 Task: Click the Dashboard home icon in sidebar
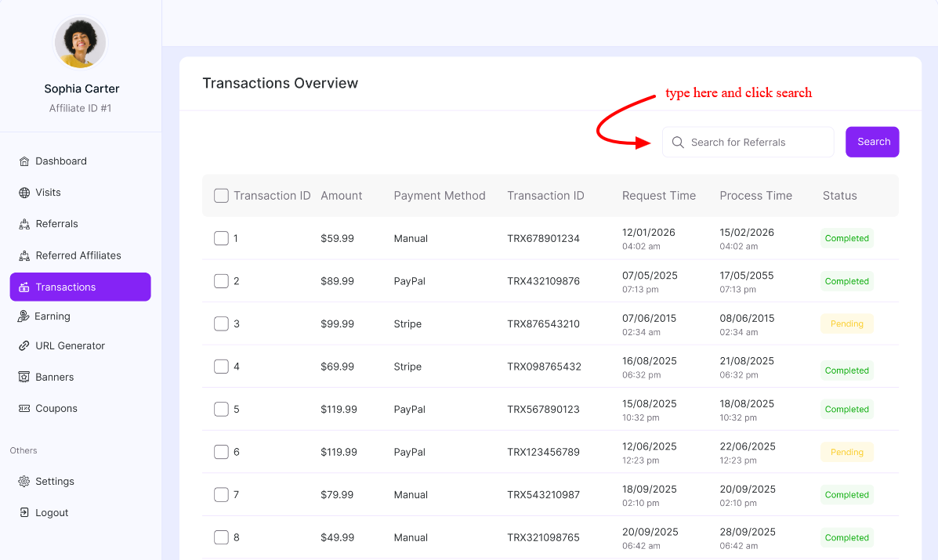24,161
